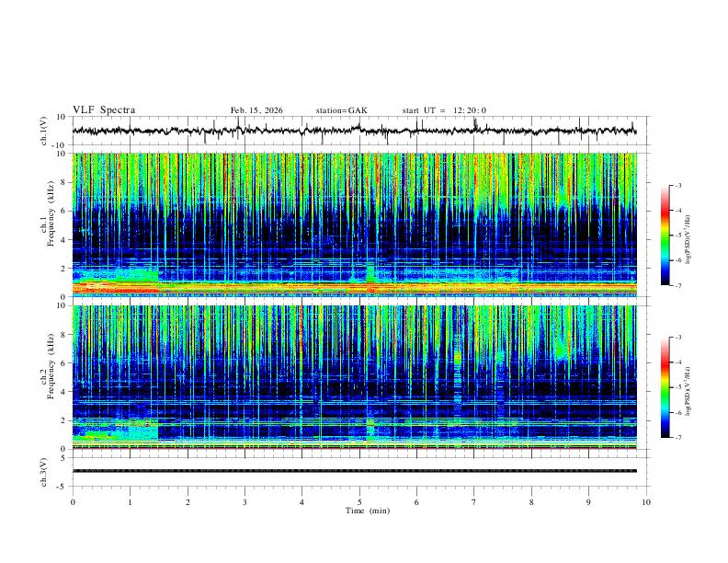Click the "VLF Spectra" title text
This screenshot has height=563, width=728.
[x=104, y=110]
